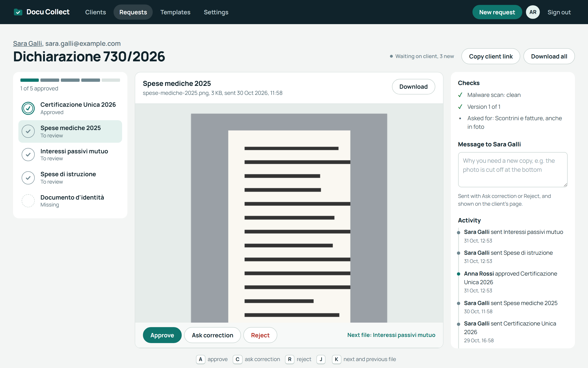Open the Templates tab
The height and width of the screenshot is (368, 588).
(x=175, y=12)
